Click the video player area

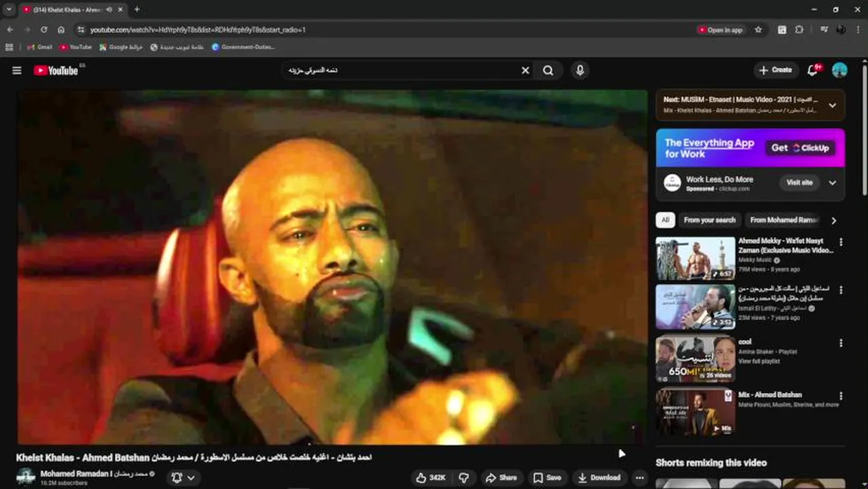click(x=332, y=267)
